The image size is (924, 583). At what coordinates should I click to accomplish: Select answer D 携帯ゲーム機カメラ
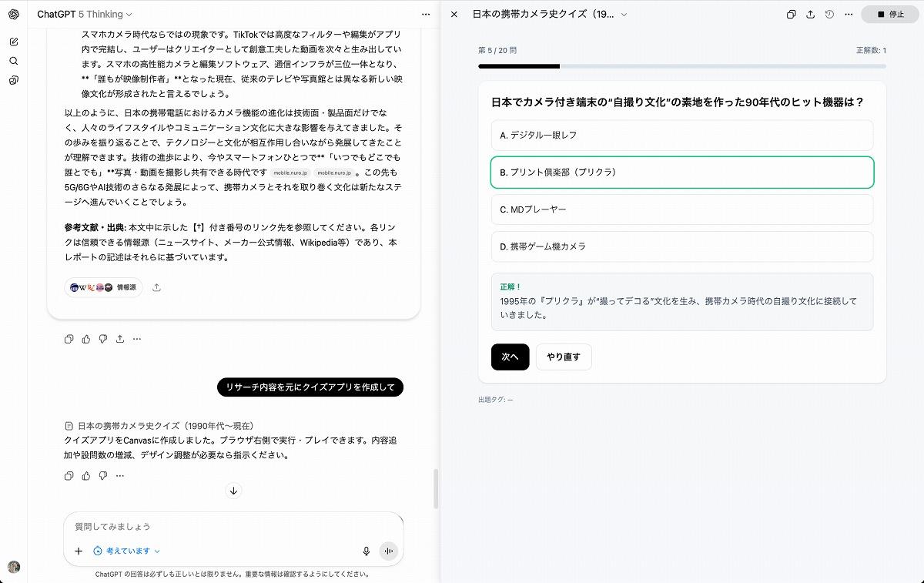(x=681, y=246)
